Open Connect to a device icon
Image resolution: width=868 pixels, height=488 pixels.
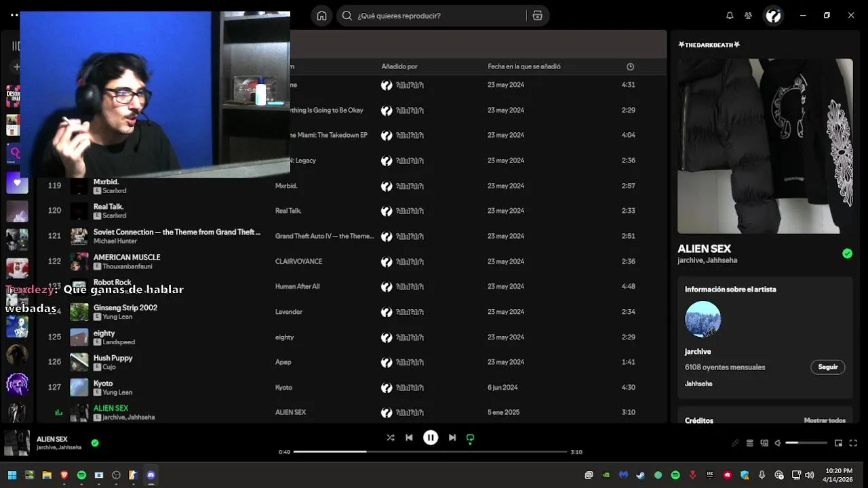point(764,443)
